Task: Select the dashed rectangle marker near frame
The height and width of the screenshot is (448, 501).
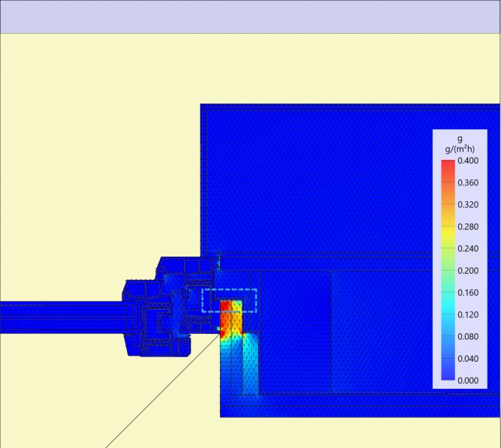Action: point(229,300)
